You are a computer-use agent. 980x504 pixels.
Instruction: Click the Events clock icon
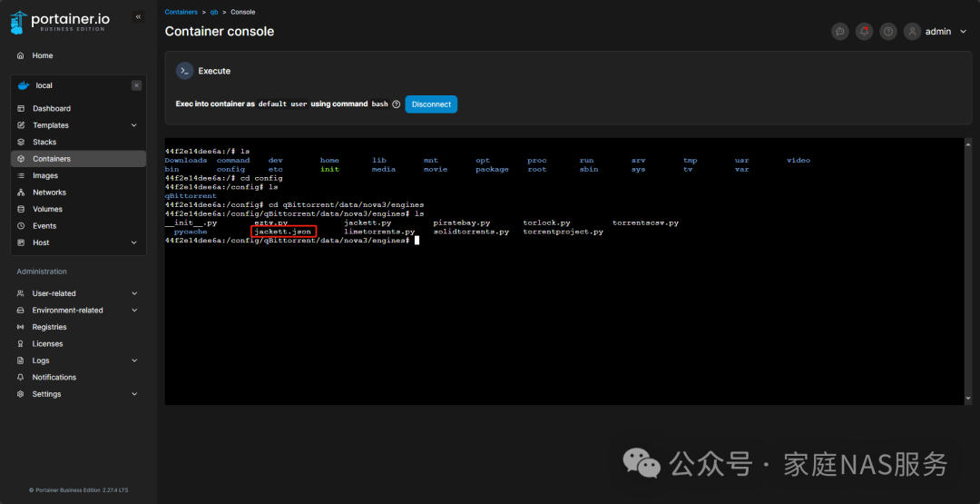click(x=21, y=226)
